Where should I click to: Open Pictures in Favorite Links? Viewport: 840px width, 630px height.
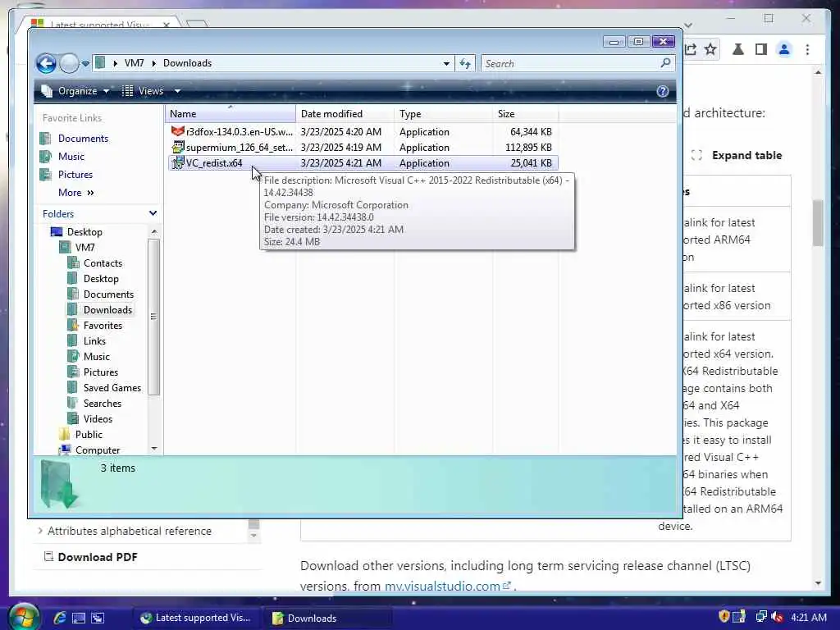[75, 175]
